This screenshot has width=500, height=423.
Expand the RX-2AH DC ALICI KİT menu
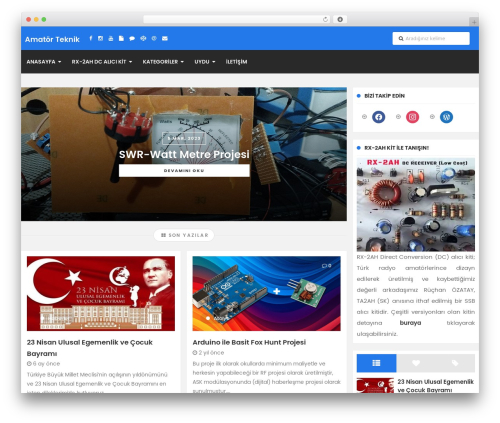coord(102,62)
